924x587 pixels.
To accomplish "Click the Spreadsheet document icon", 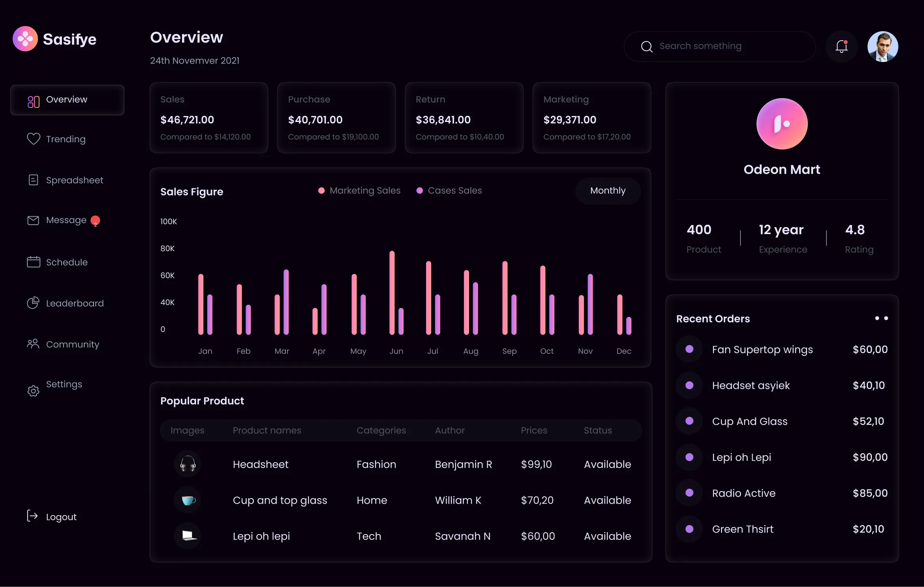I will click(x=34, y=180).
